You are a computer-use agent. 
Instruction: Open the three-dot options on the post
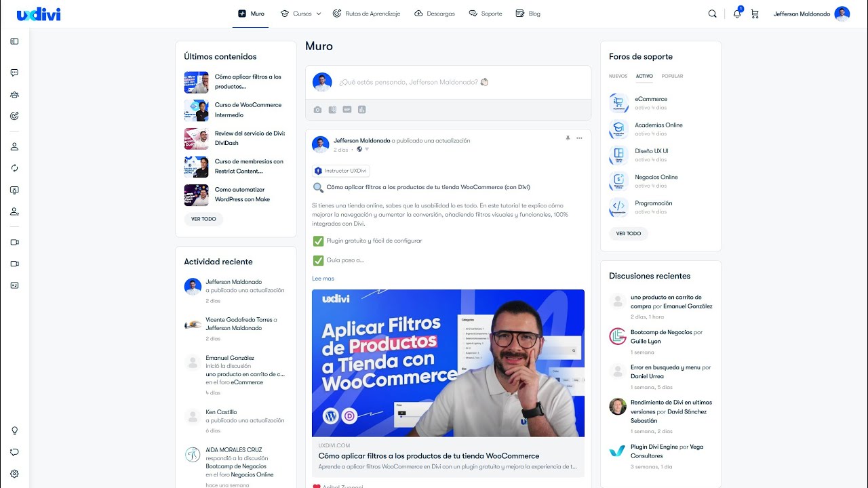(579, 138)
